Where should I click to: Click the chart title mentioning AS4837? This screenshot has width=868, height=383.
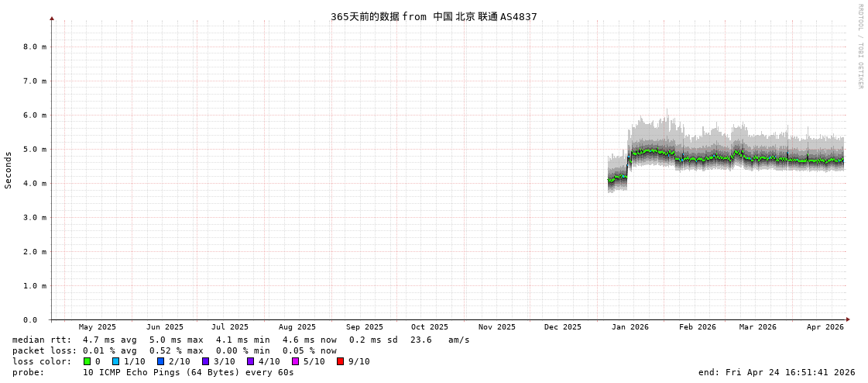[434, 17]
